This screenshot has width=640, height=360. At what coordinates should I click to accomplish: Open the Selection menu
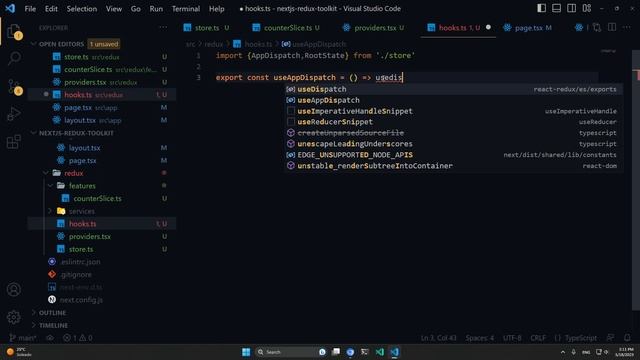(82, 9)
